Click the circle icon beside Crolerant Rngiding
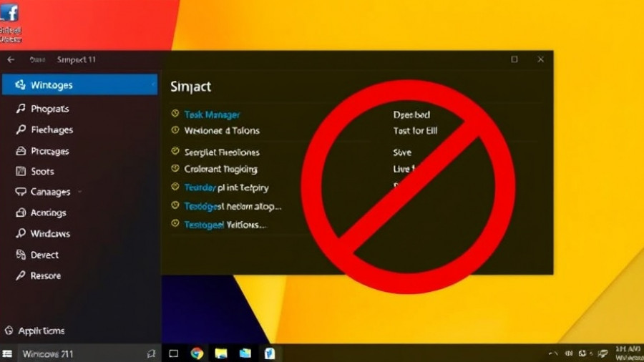Image resolution: width=644 pixels, height=362 pixels. tap(175, 168)
